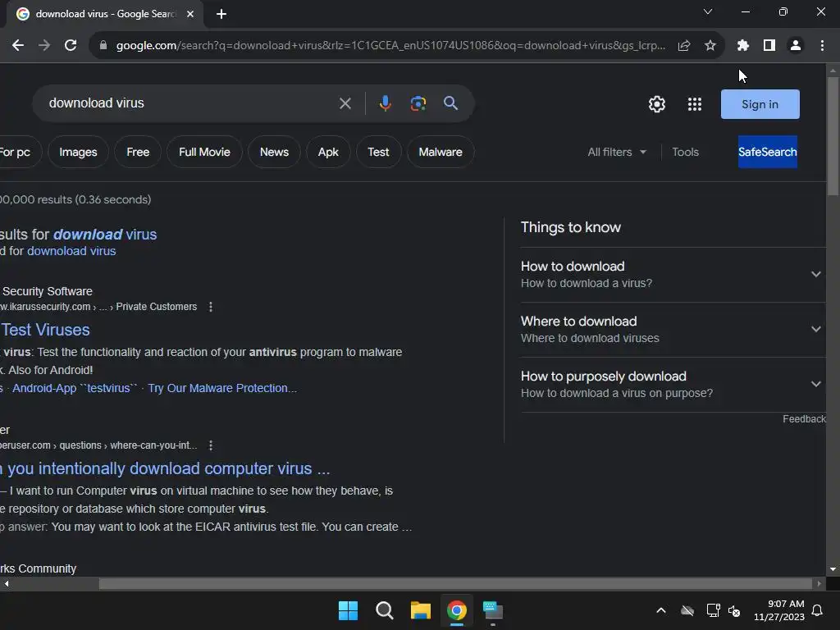The image size is (840, 630).
Task: Click the muted volume tray icon
Action: point(734,610)
